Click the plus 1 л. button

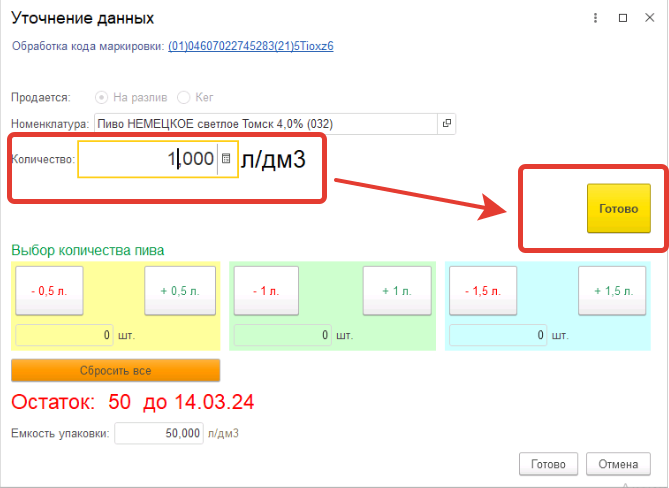[x=397, y=291]
